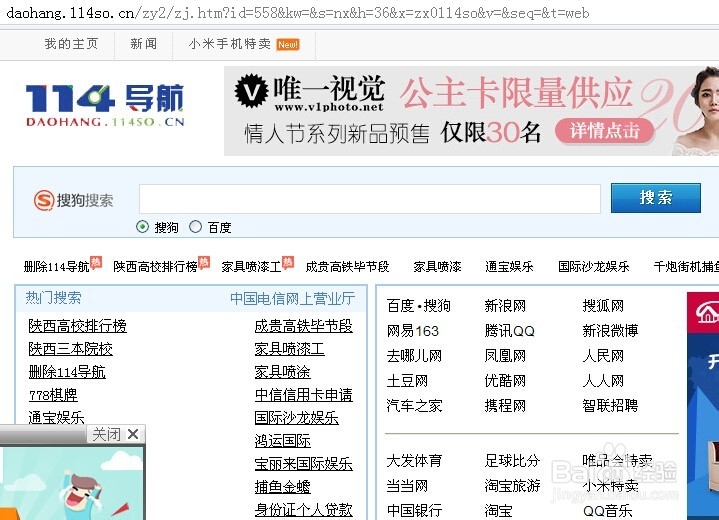Go to QQ音乐 site link
Viewport: 719px width, 520px height.
click(608, 510)
